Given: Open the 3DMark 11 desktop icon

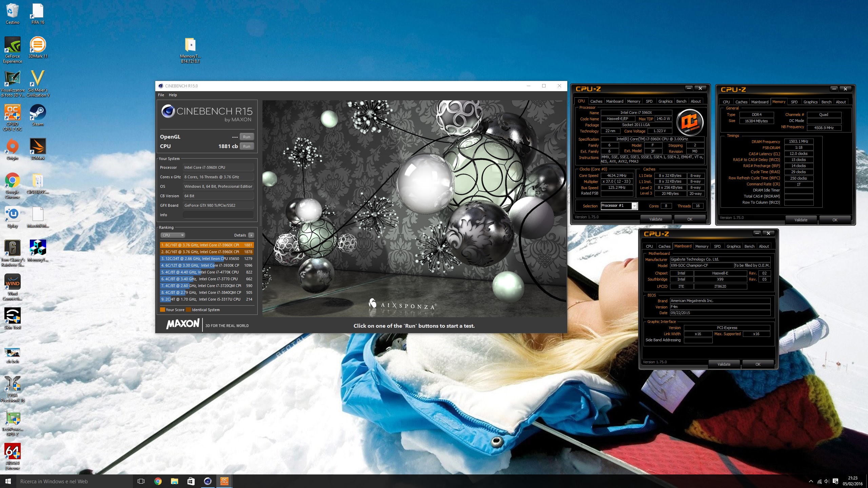Looking at the screenshot, I should [x=38, y=47].
